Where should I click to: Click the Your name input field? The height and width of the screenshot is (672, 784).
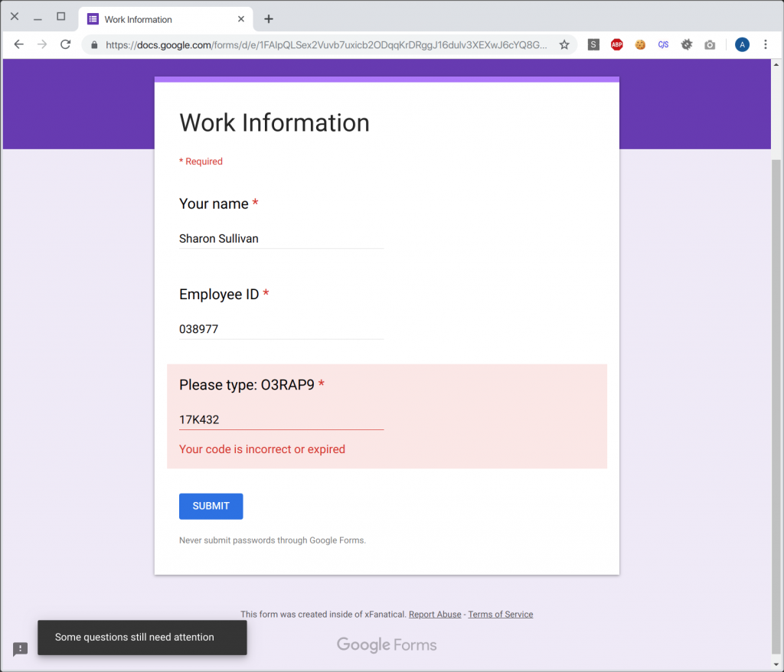point(282,239)
